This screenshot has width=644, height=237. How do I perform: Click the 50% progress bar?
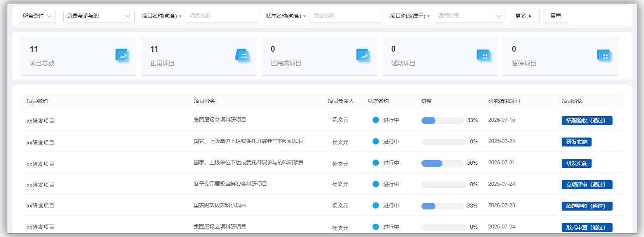point(442,163)
